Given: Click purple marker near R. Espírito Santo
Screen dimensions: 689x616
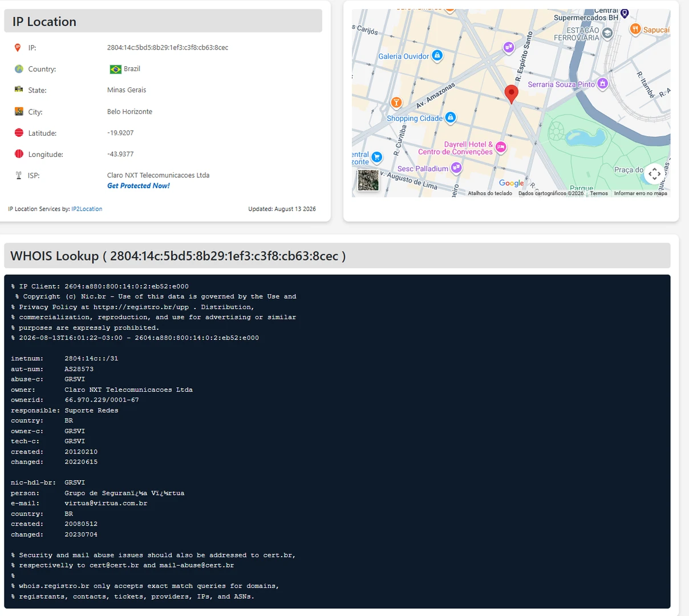Looking at the screenshot, I should point(509,48).
